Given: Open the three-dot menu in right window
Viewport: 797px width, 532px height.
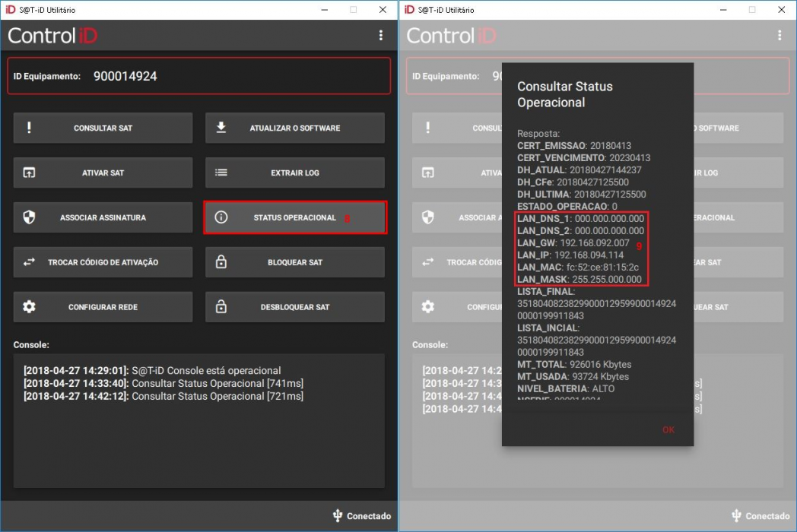Looking at the screenshot, I should [x=780, y=35].
